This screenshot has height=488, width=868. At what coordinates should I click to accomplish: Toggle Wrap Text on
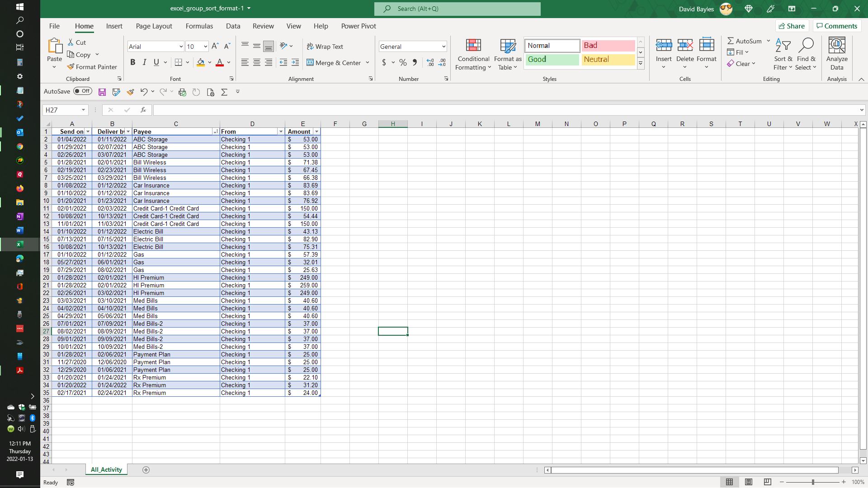[x=325, y=47]
